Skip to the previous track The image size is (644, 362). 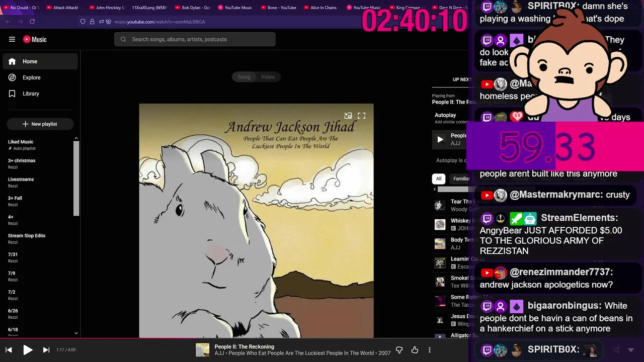9,350
